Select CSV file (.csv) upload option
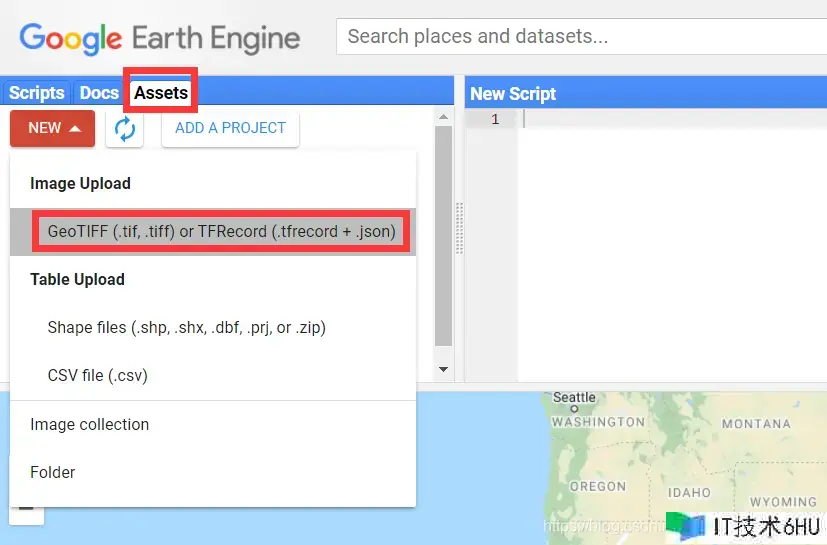827x545 pixels. point(213,376)
